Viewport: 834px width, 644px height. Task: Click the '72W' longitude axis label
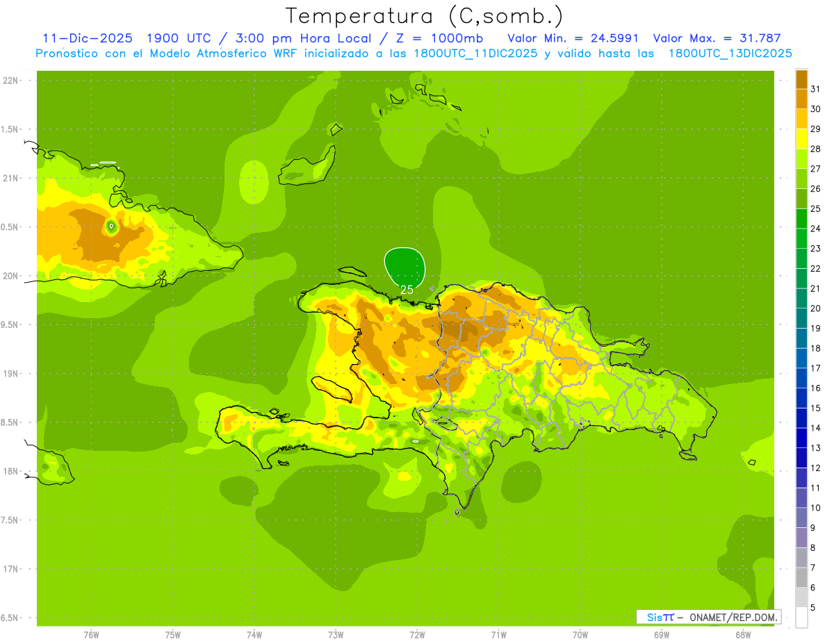coord(417,635)
